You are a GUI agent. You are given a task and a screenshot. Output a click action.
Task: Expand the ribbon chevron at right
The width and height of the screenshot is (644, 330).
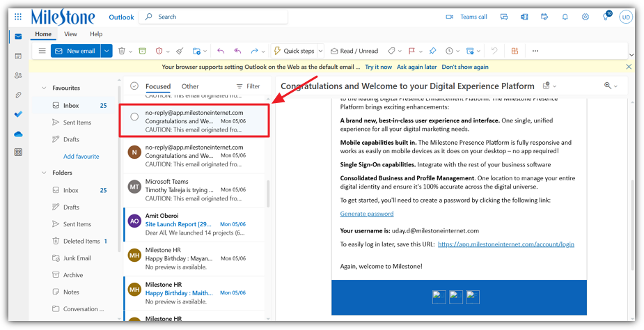click(631, 55)
